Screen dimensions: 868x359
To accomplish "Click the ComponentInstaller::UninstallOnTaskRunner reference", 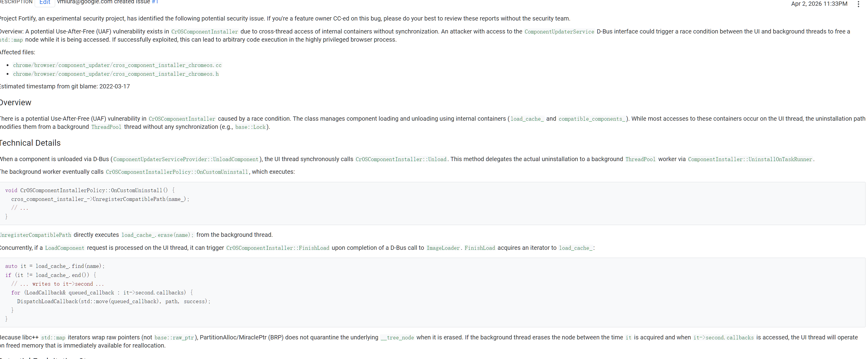I will click(x=750, y=160).
